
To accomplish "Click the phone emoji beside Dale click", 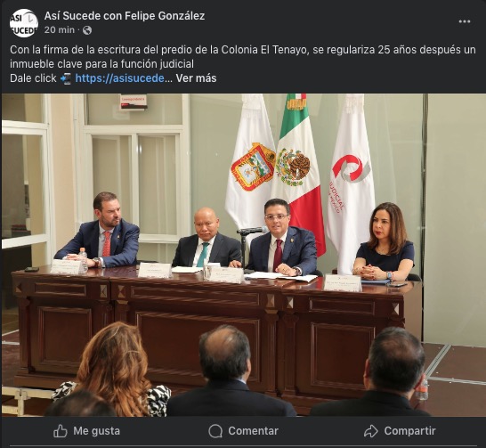I will pos(66,78).
